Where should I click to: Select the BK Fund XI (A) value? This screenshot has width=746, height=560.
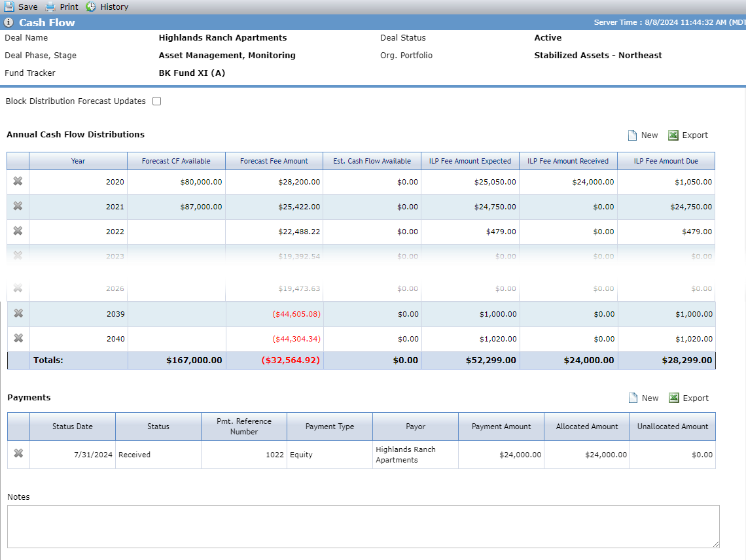pos(192,73)
